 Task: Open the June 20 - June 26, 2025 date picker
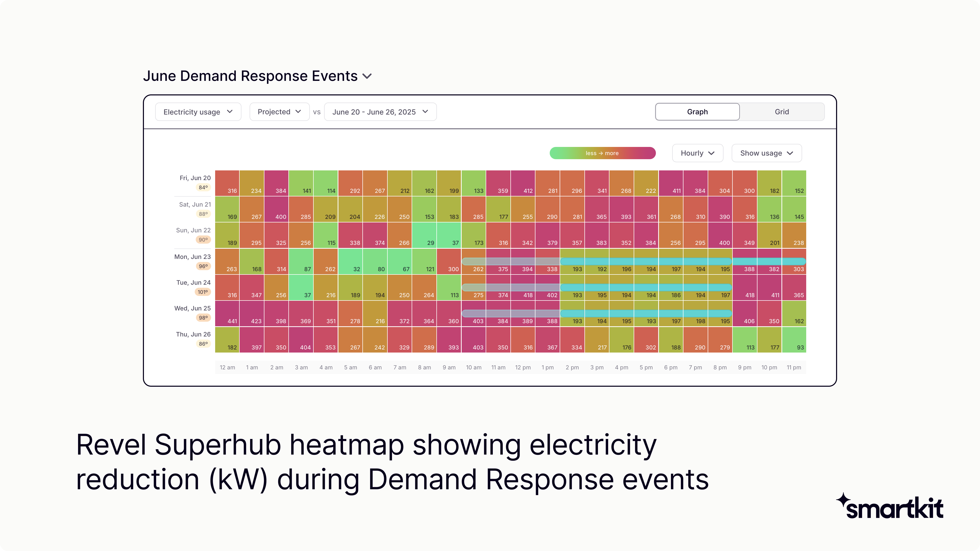[380, 112]
